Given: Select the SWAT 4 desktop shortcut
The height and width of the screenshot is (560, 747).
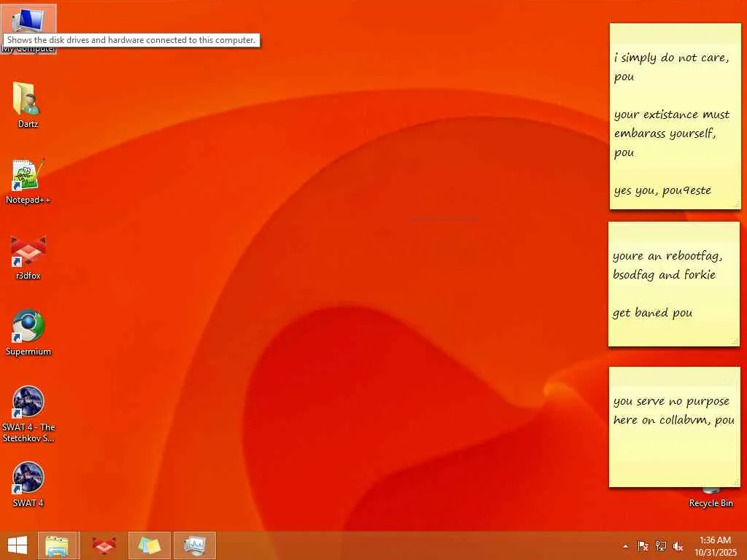Looking at the screenshot, I should 28,484.
